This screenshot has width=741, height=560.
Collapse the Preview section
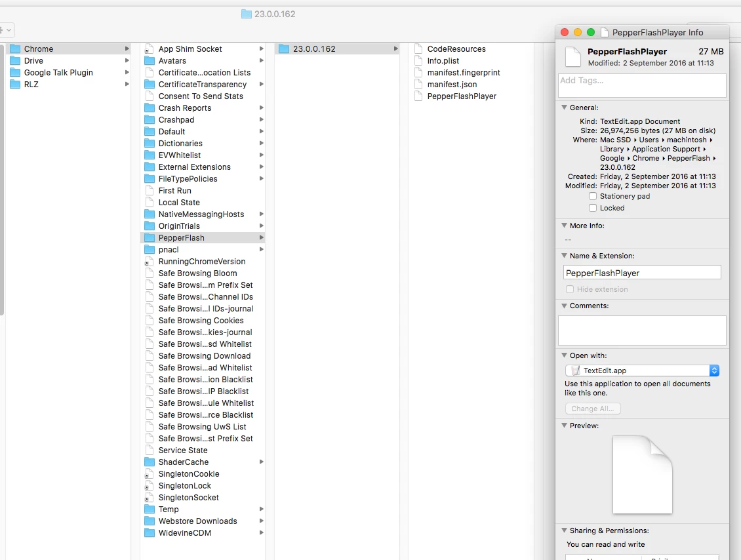[564, 426]
